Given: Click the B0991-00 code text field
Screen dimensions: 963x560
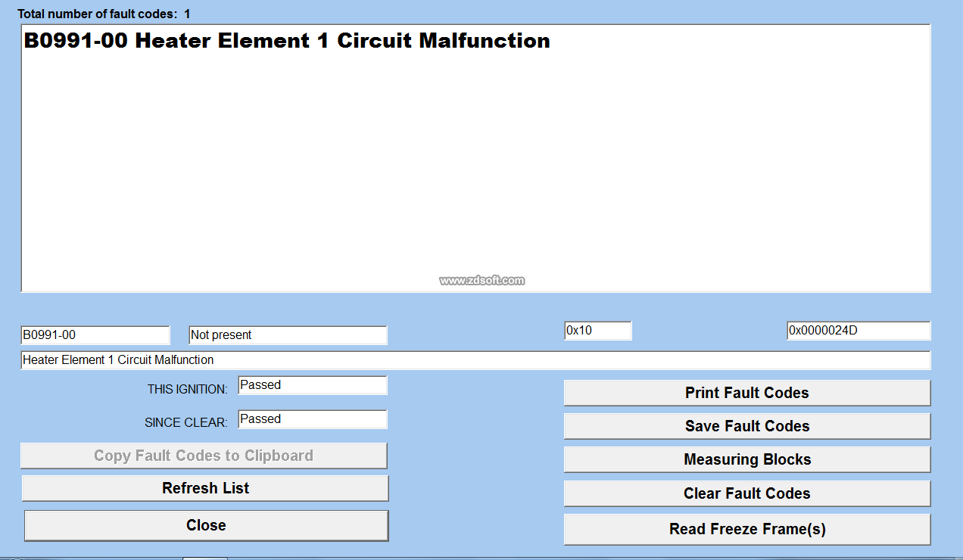Looking at the screenshot, I should pyautogui.click(x=95, y=334).
